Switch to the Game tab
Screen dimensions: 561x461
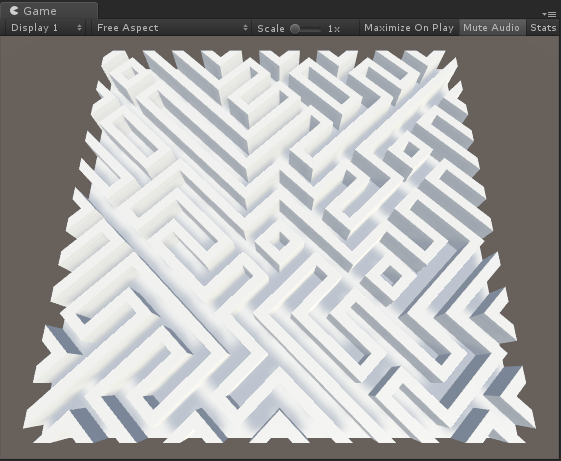[x=48, y=11]
